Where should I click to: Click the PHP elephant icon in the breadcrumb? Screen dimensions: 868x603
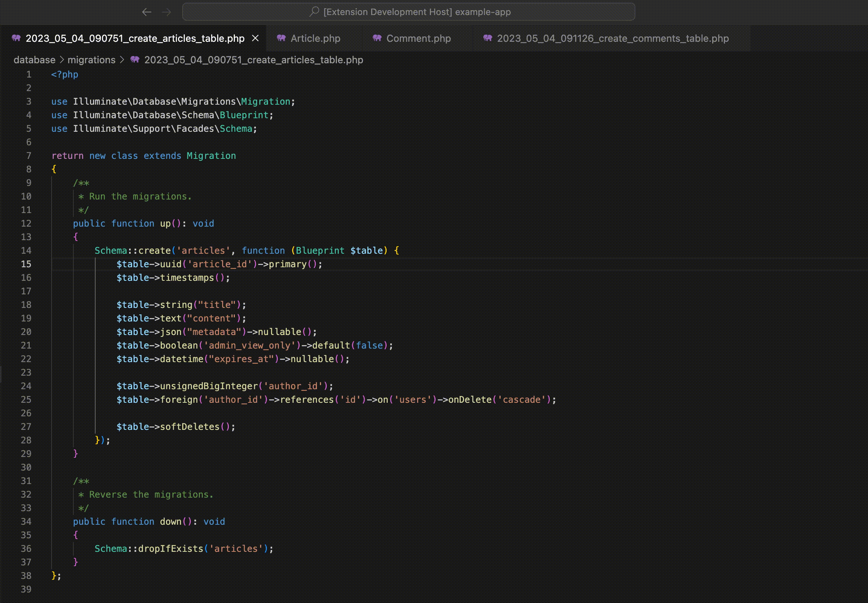[135, 60]
